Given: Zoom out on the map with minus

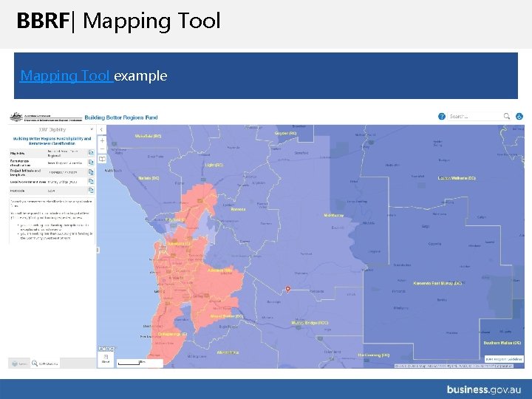Looking at the screenshot, I should tap(102, 149).
